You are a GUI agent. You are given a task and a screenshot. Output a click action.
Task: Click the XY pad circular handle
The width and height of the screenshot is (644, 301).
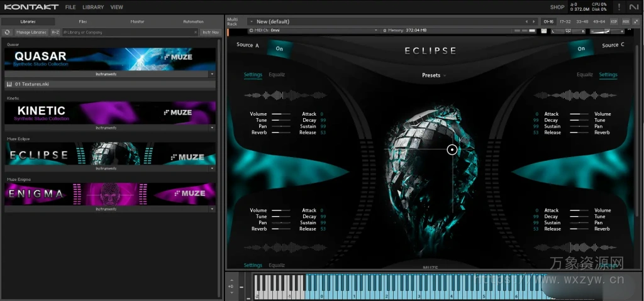pos(452,150)
